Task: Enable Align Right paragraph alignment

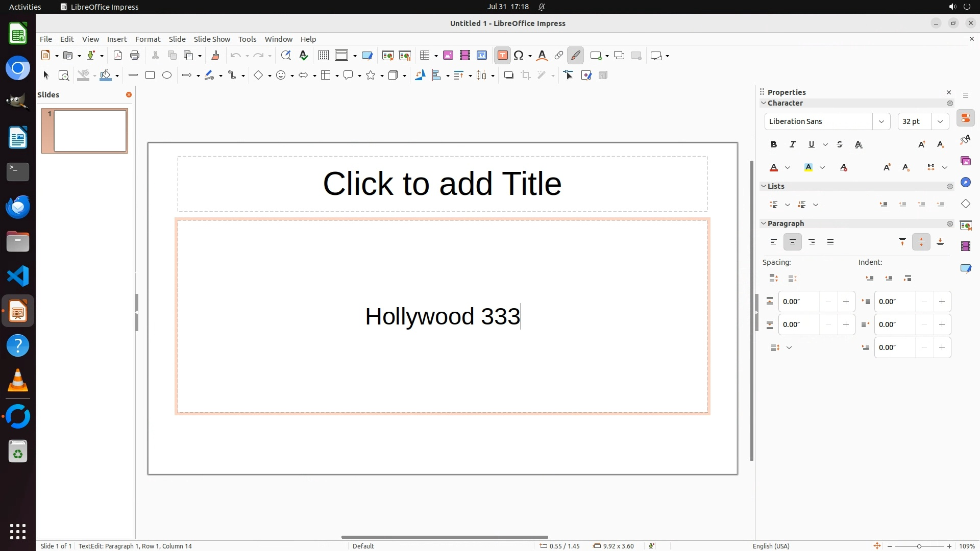Action: click(812, 242)
